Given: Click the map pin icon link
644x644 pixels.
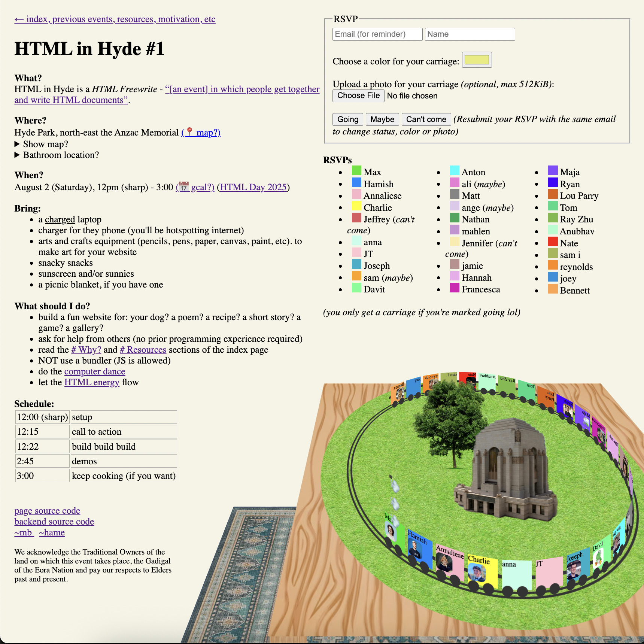Looking at the screenshot, I should [190, 132].
